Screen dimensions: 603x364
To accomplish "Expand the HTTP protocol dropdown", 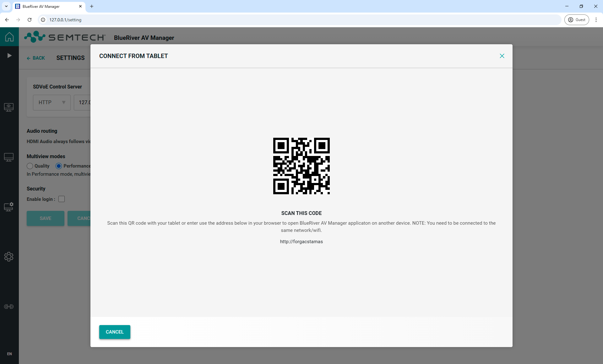I will coord(52,102).
